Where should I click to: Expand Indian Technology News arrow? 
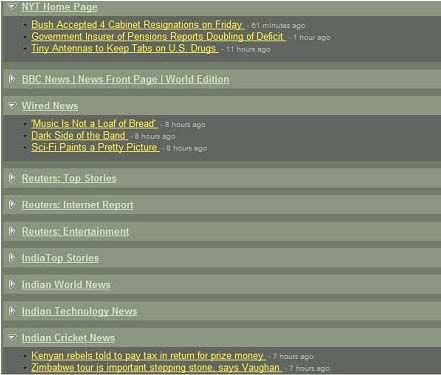click(12, 311)
